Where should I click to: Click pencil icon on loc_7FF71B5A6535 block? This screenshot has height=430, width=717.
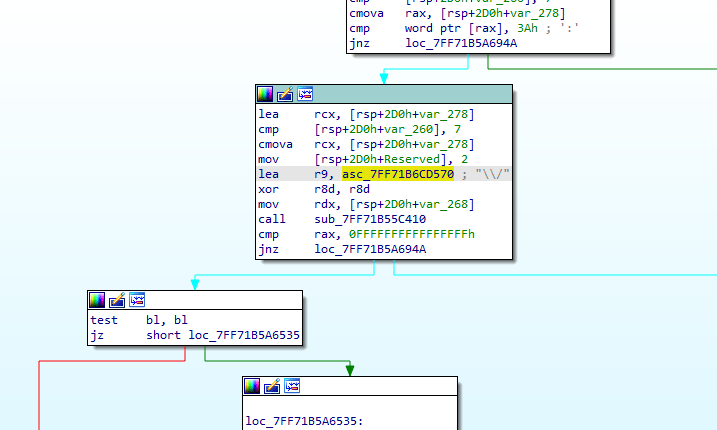pyautogui.click(x=273, y=385)
